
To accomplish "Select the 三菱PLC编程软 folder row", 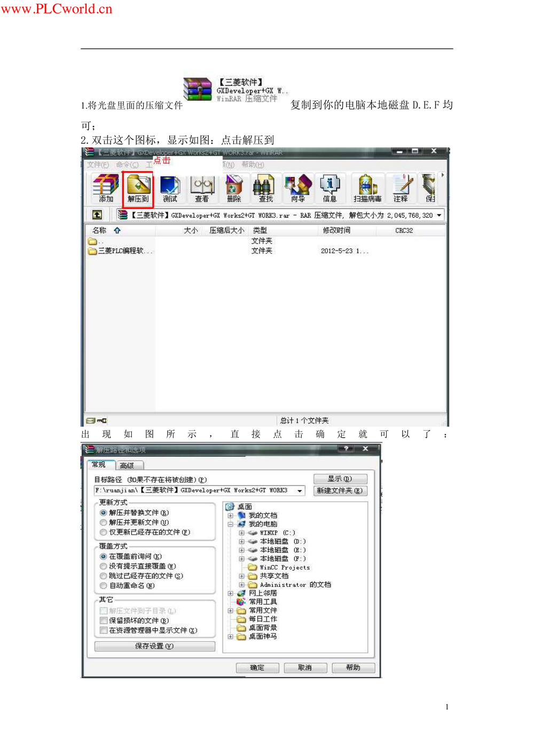I will [x=121, y=251].
